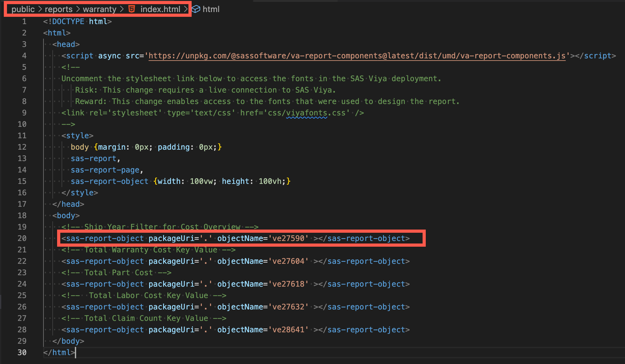The image size is (625, 364).
Task: Open the 'public' breadcrumb folder
Action: pos(23,9)
